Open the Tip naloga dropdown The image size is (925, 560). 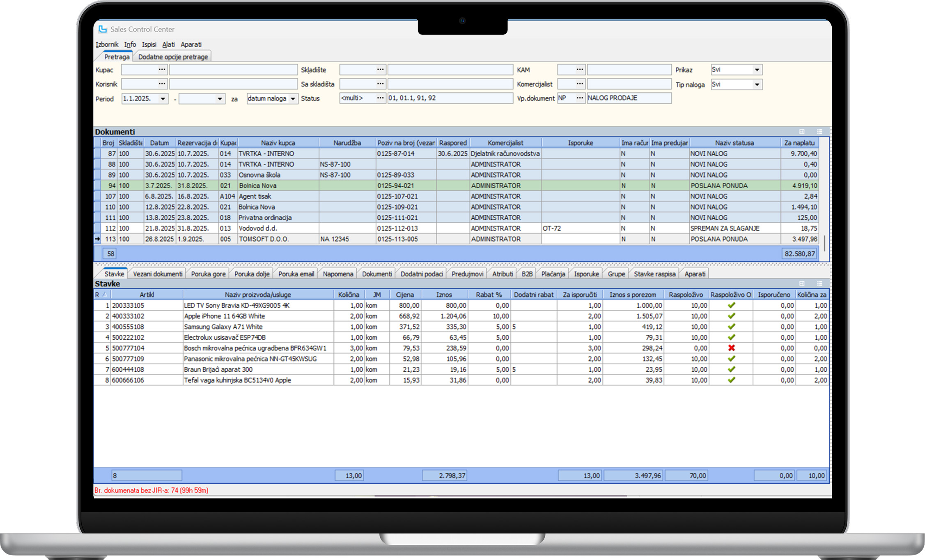[757, 85]
